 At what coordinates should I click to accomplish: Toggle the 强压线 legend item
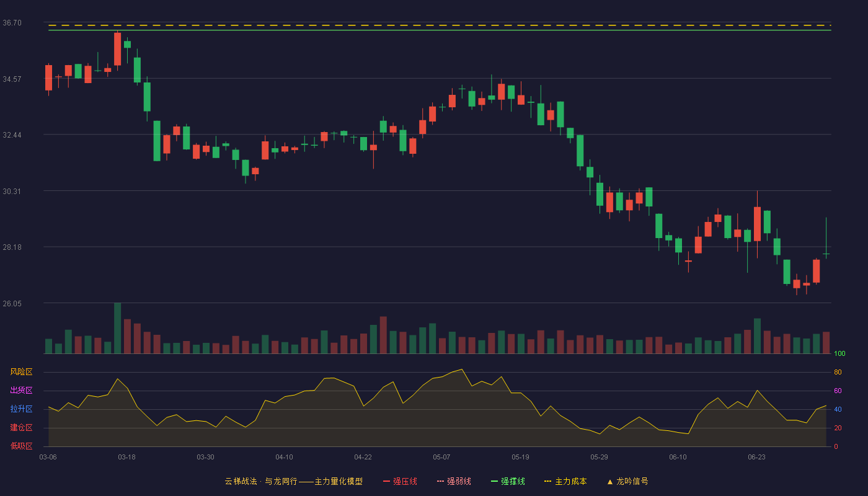coord(400,481)
